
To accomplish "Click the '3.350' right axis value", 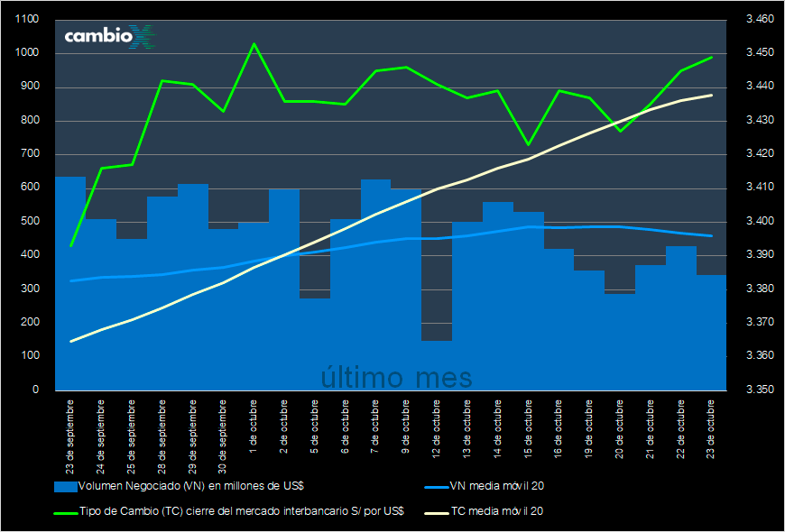I will (x=760, y=390).
